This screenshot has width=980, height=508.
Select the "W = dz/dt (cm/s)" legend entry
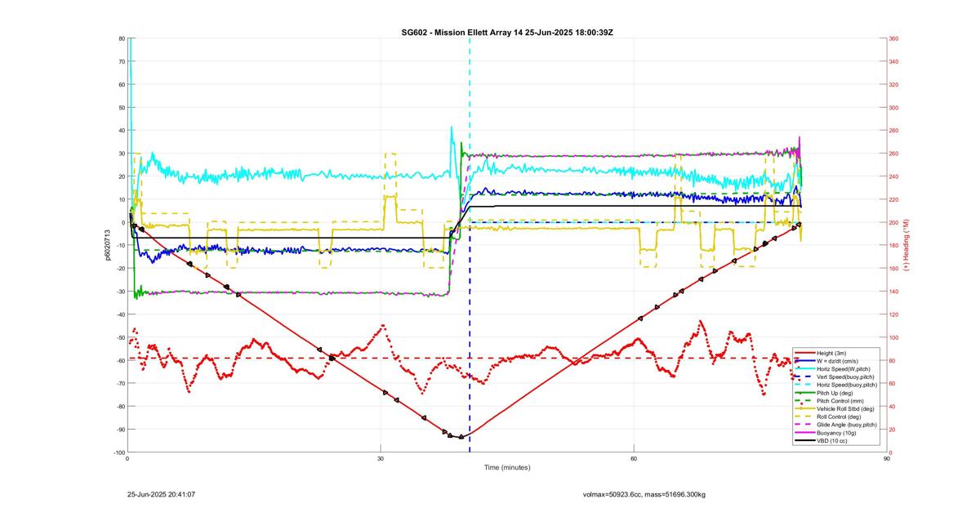point(839,360)
